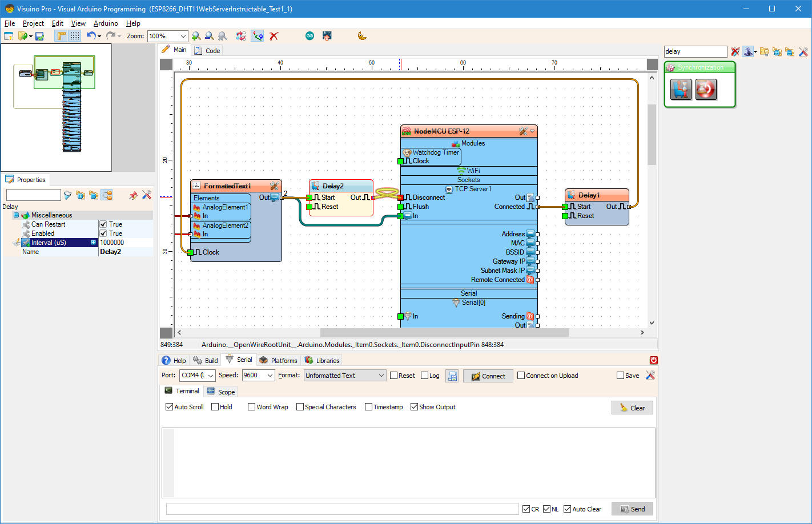Open the Unformatted Text format dropdown
This screenshot has width=812, height=524.
(x=381, y=376)
